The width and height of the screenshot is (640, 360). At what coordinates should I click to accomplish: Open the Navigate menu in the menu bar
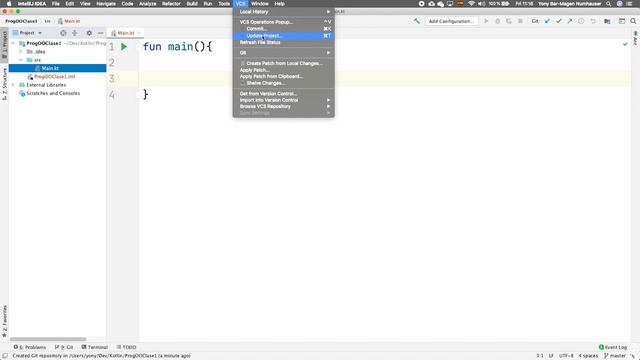106,4
